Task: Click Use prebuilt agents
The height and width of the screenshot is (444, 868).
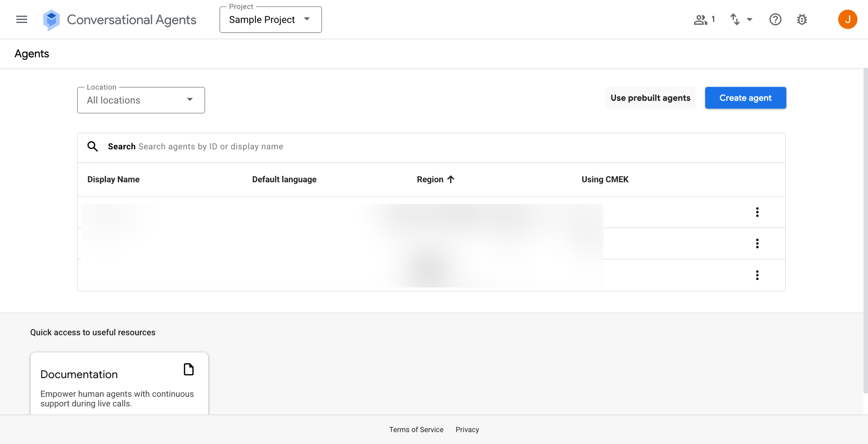Action: tap(650, 98)
